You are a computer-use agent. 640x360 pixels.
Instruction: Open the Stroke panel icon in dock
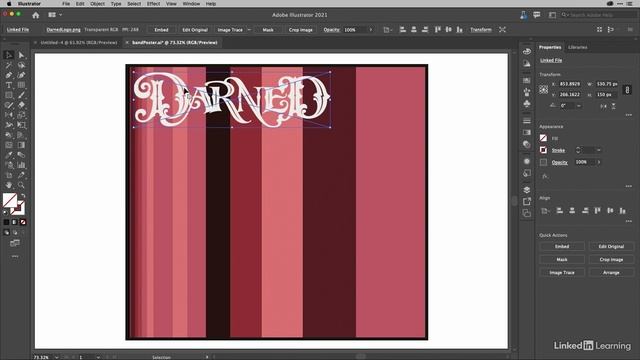pyautogui.click(x=527, y=121)
